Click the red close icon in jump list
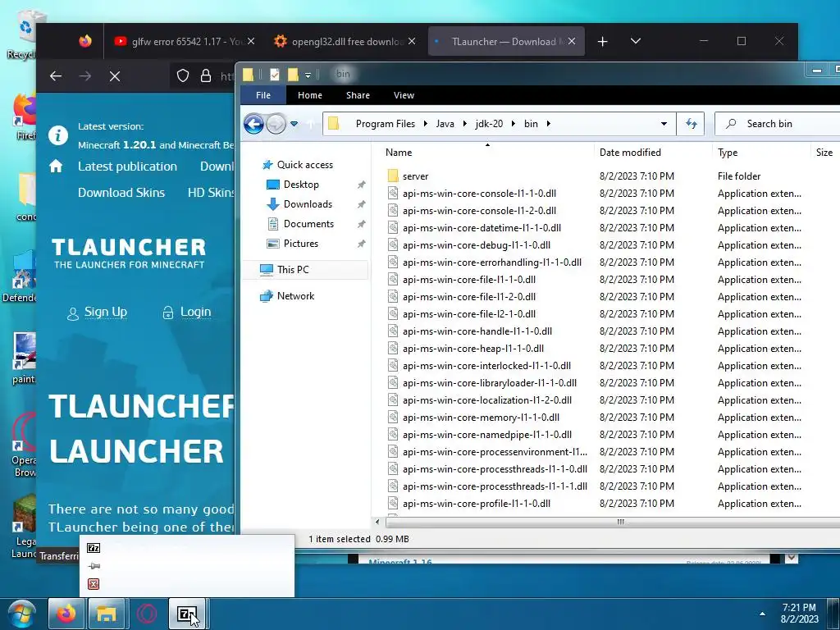840x630 pixels. (x=94, y=584)
